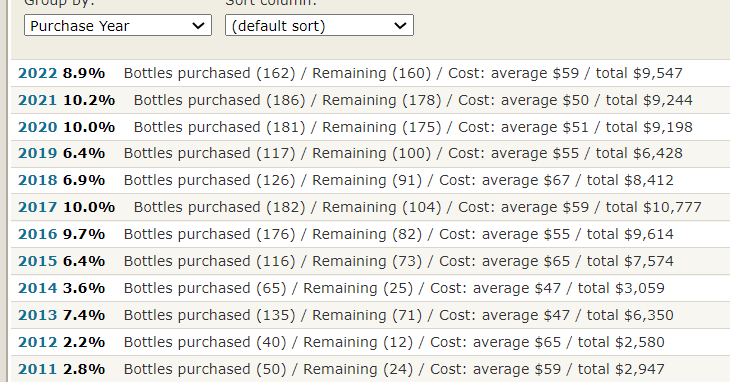
Task: Open the 2015 purchase year link
Action: 38,261
